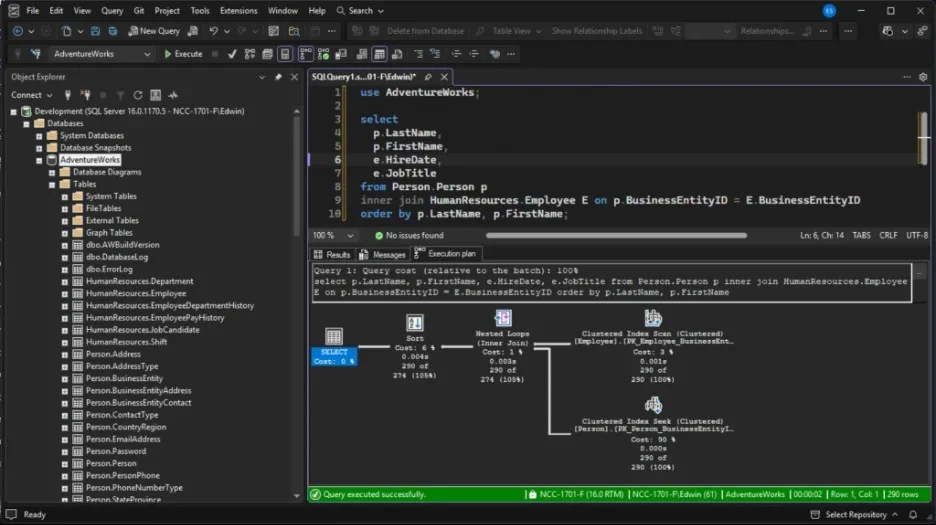936x525 pixels.
Task: Collapse the AdventureWorks database node
Action: coord(39,160)
